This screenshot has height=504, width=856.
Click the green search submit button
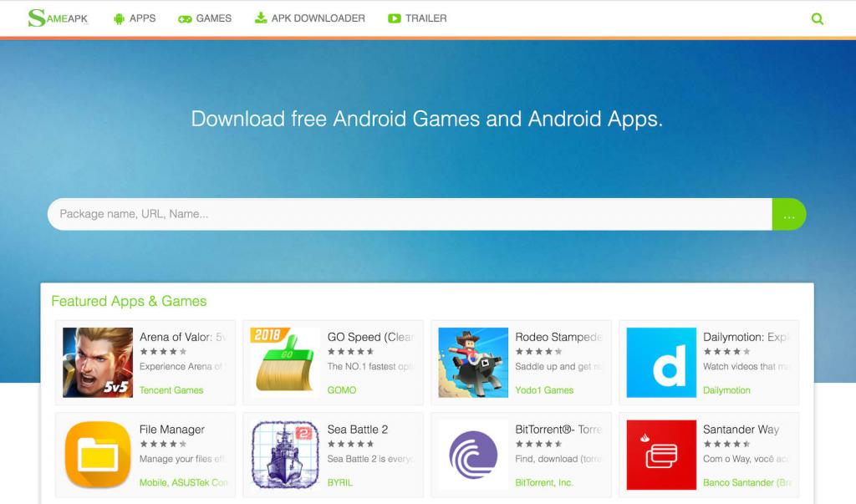pyautogui.click(x=789, y=214)
